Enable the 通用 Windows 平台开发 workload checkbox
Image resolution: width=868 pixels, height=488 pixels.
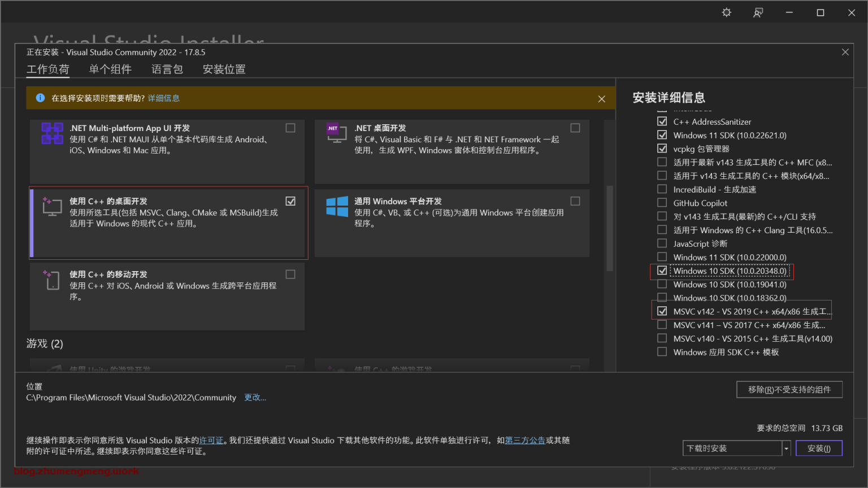tap(575, 201)
